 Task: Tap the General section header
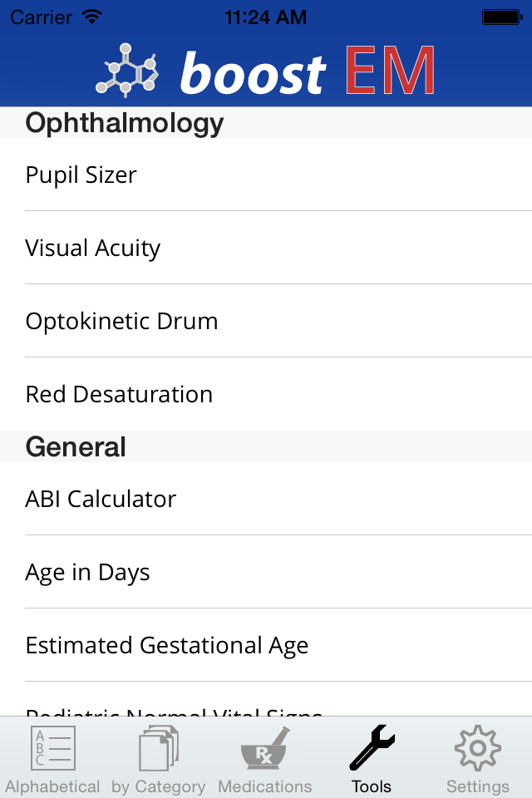pos(76,446)
